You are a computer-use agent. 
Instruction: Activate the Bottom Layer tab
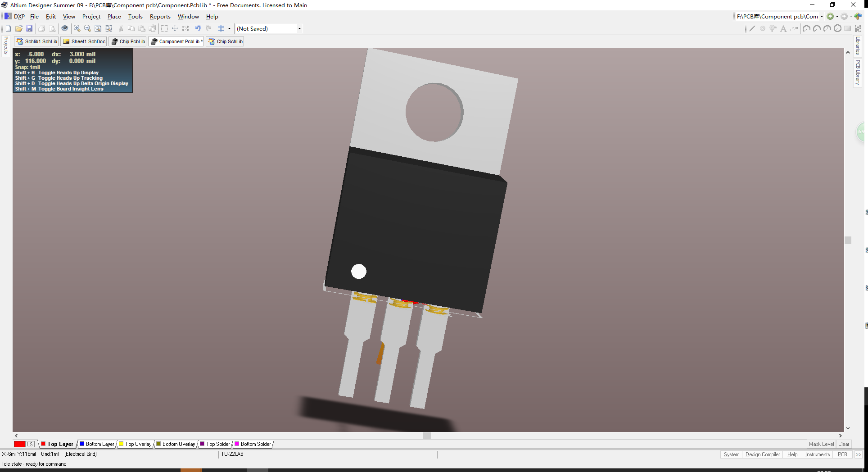point(97,444)
